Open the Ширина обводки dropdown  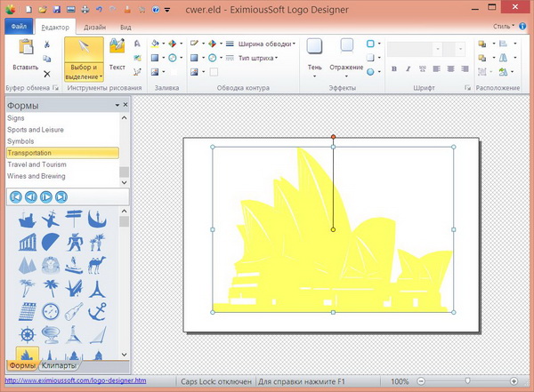click(x=259, y=43)
